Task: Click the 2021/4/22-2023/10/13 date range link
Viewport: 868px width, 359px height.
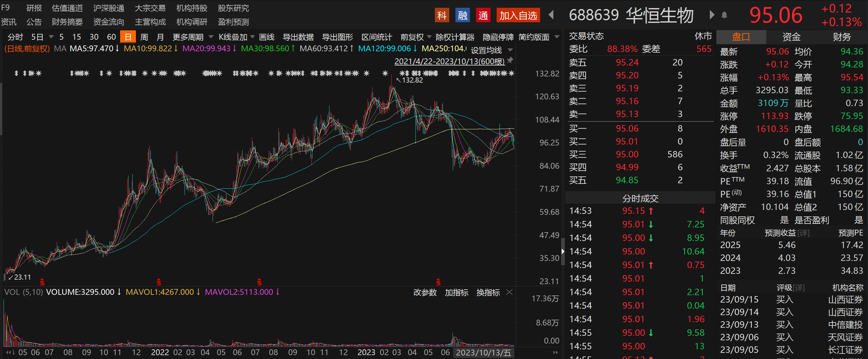Action: [x=449, y=61]
